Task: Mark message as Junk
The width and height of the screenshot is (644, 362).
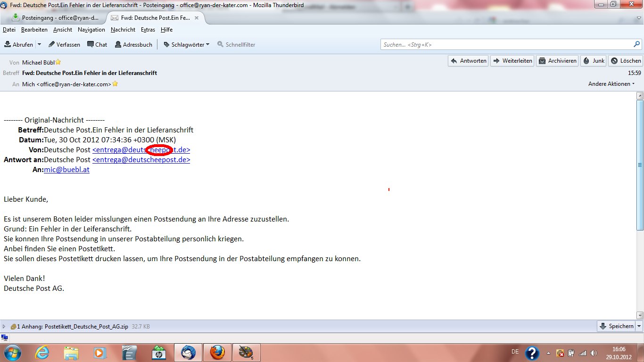Action: point(594,61)
